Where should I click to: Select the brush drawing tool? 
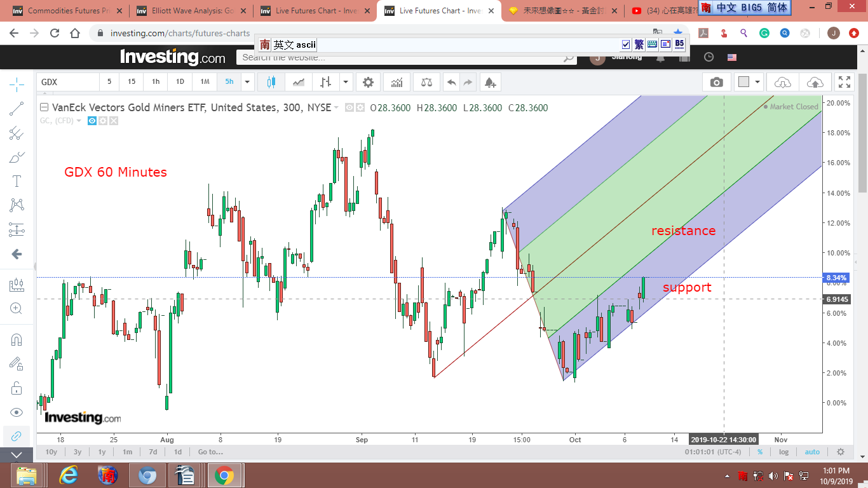pos(17,158)
